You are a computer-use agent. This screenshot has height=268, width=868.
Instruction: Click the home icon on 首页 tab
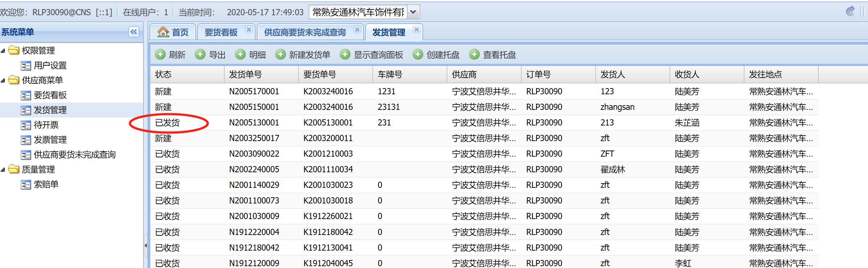point(163,32)
